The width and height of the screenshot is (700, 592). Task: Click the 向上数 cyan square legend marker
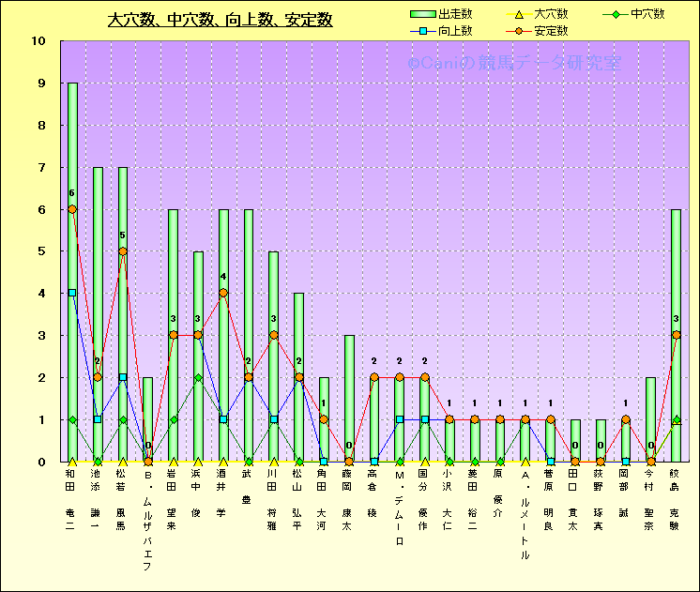click(x=423, y=31)
